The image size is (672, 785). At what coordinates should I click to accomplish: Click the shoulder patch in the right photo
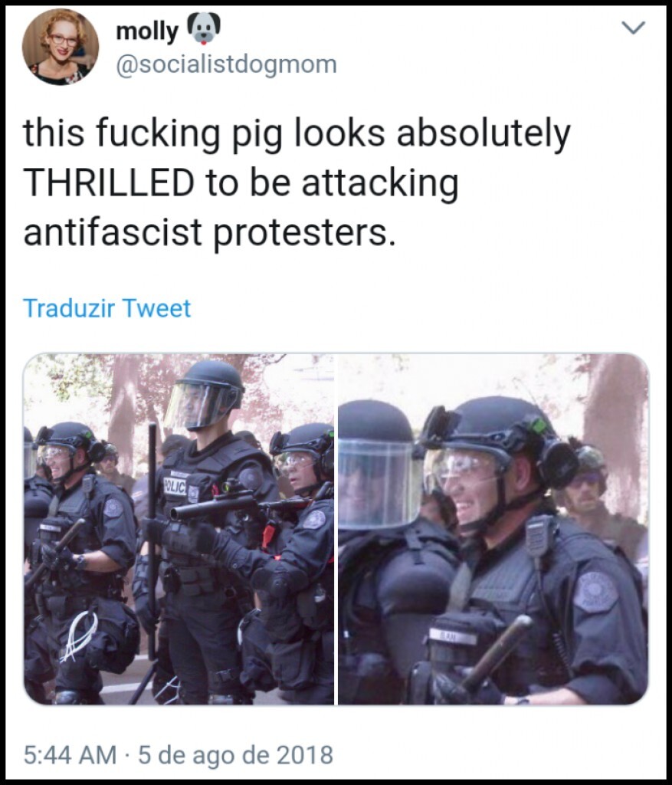click(595, 592)
